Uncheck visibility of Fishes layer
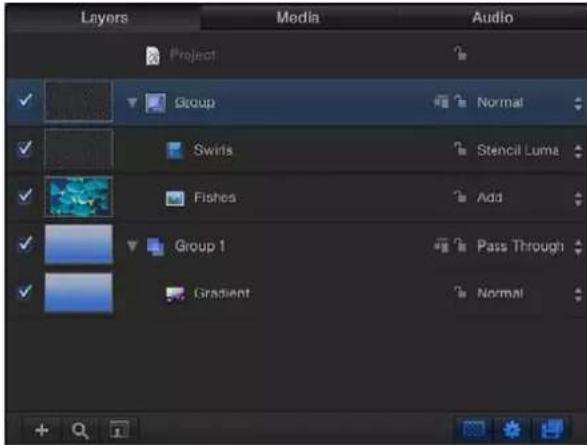587x445 pixels. coord(25,196)
